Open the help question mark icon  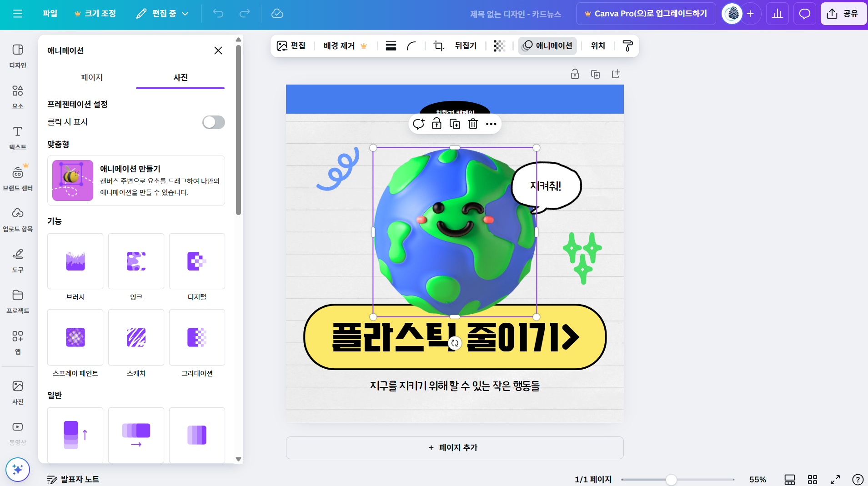858,480
